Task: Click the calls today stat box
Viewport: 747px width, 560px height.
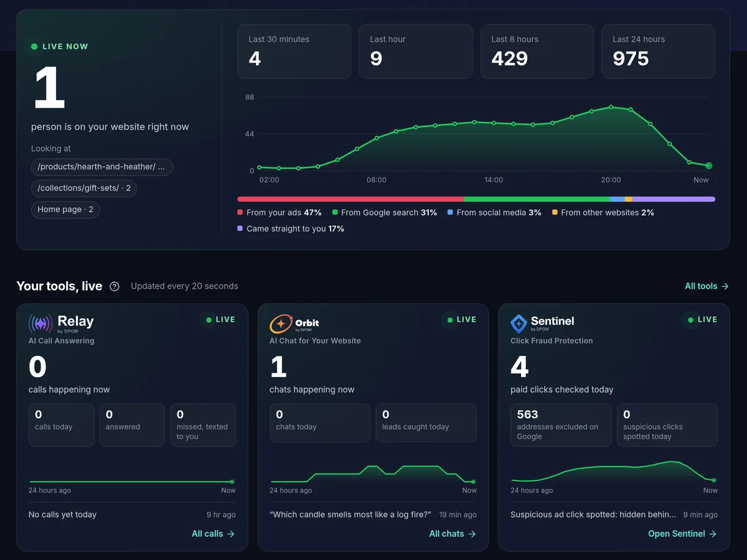Action: click(x=62, y=426)
